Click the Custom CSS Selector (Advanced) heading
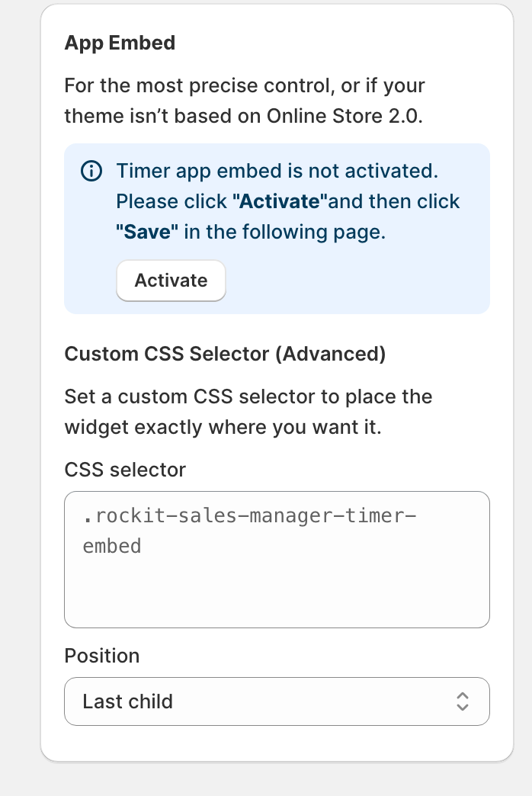The height and width of the screenshot is (796, 532). pyautogui.click(x=225, y=354)
